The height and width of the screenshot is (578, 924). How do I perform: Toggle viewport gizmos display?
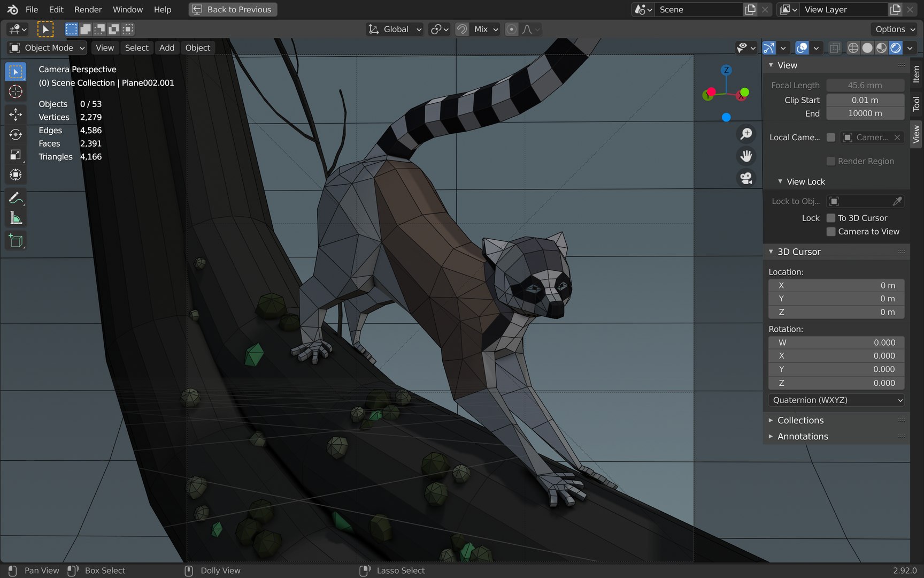768,48
